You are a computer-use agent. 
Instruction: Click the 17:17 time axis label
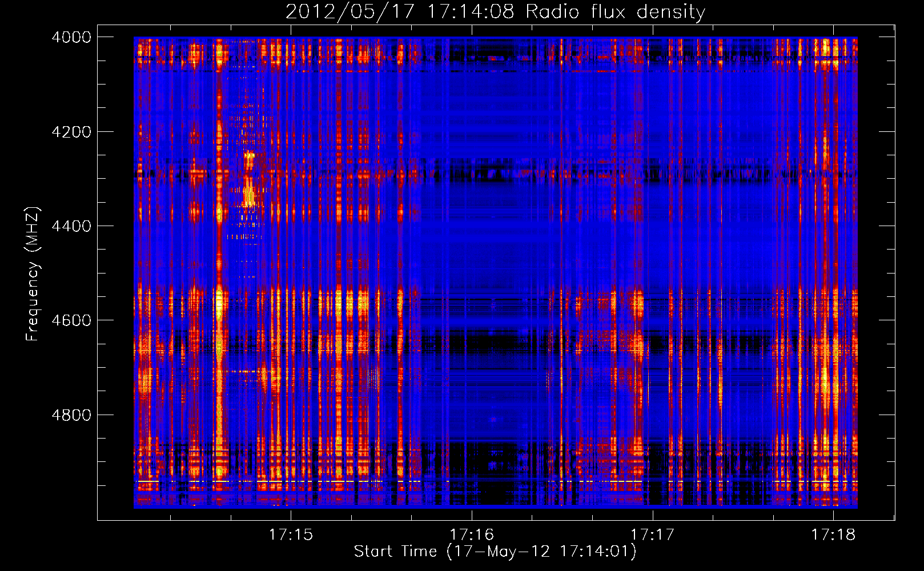[x=652, y=534]
